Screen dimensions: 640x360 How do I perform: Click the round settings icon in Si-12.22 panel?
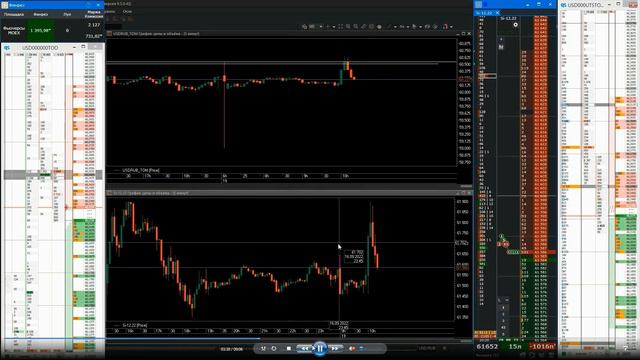point(516,25)
